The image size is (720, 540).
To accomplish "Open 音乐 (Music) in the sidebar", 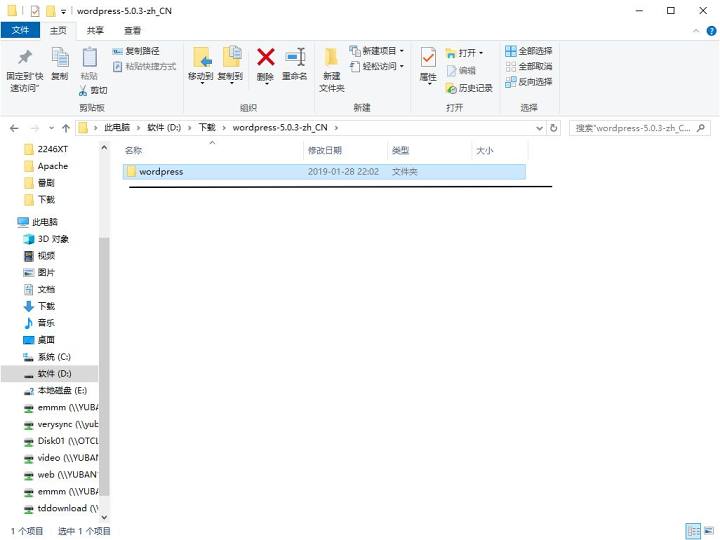I will pos(46,323).
